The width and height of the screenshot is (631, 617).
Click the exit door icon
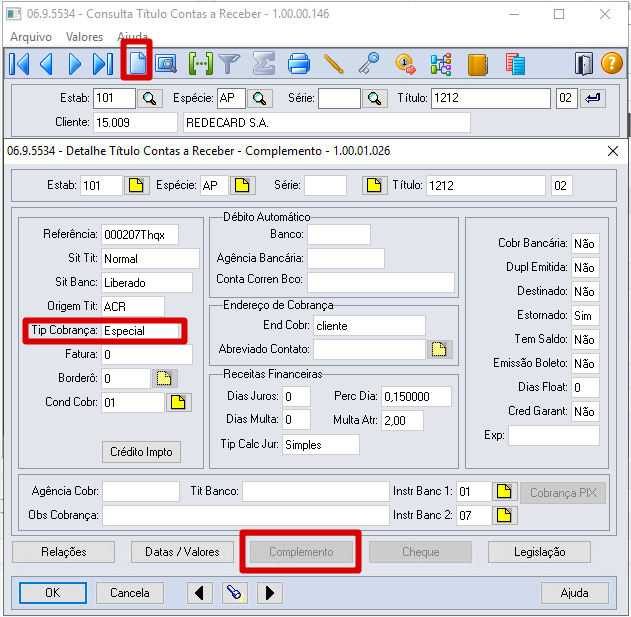pyautogui.click(x=584, y=64)
